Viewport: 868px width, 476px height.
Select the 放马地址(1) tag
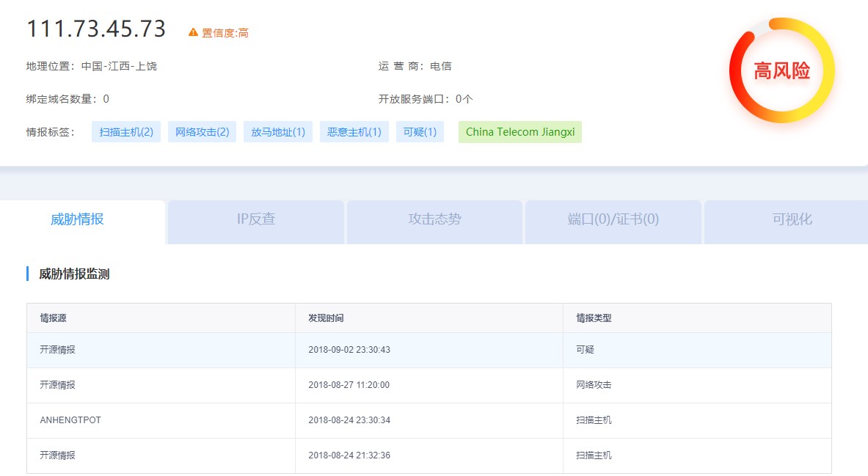pos(278,132)
